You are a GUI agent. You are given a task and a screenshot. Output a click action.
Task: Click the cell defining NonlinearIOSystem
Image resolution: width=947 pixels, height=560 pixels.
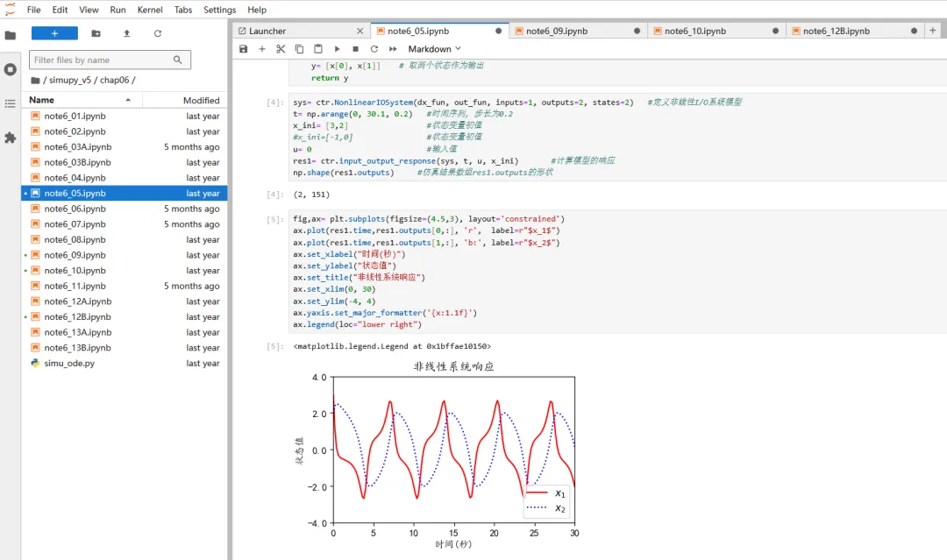point(618,138)
